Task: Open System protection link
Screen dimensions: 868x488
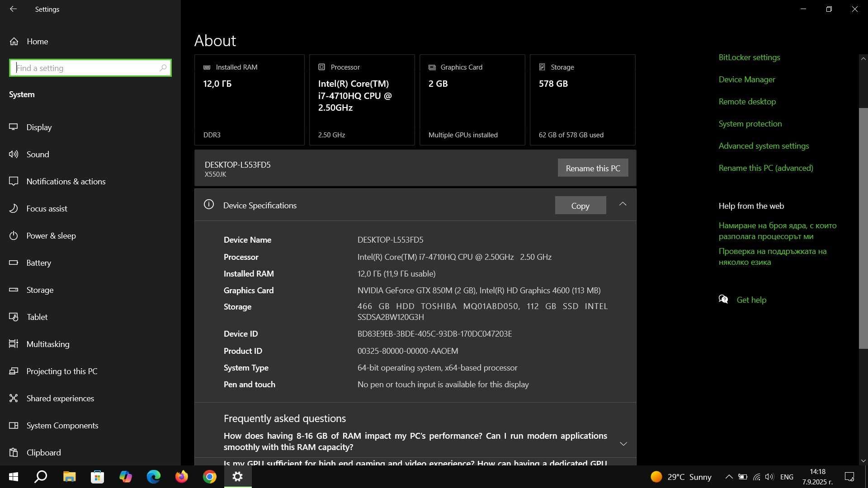Action: [750, 124]
